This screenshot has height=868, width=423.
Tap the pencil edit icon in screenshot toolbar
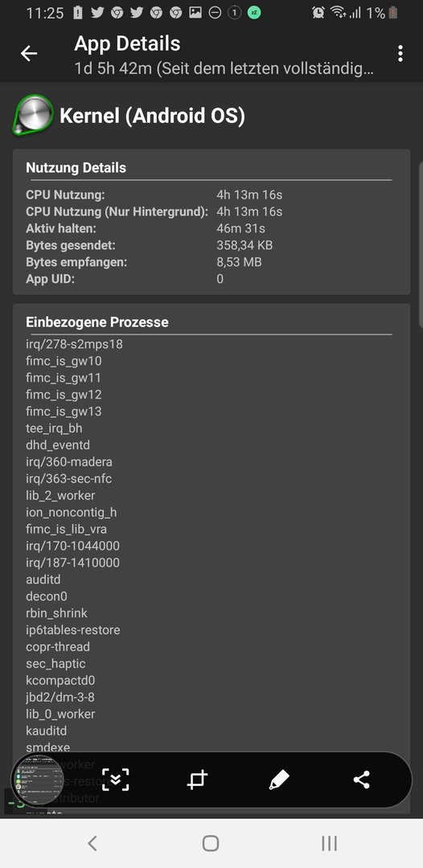(x=278, y=780)
